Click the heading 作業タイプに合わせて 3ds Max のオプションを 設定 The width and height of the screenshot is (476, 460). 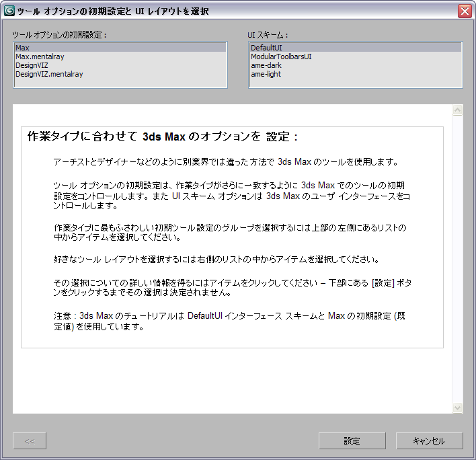pos(163,137)
